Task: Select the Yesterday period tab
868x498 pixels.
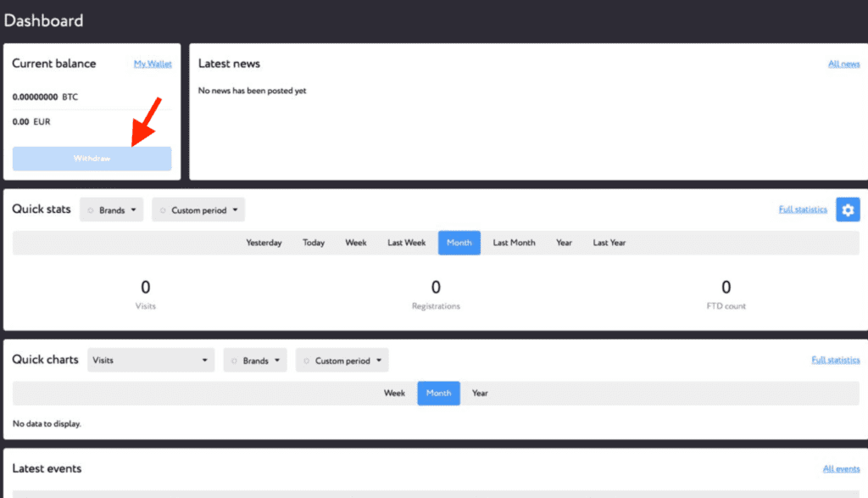Action: click(x=264, y=243)
